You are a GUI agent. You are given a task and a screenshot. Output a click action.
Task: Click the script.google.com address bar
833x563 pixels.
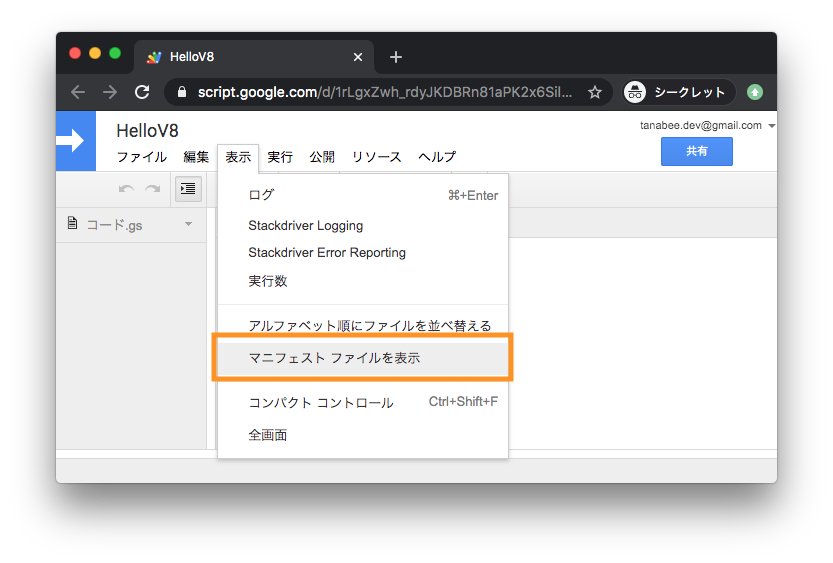(x=386, y=92)
